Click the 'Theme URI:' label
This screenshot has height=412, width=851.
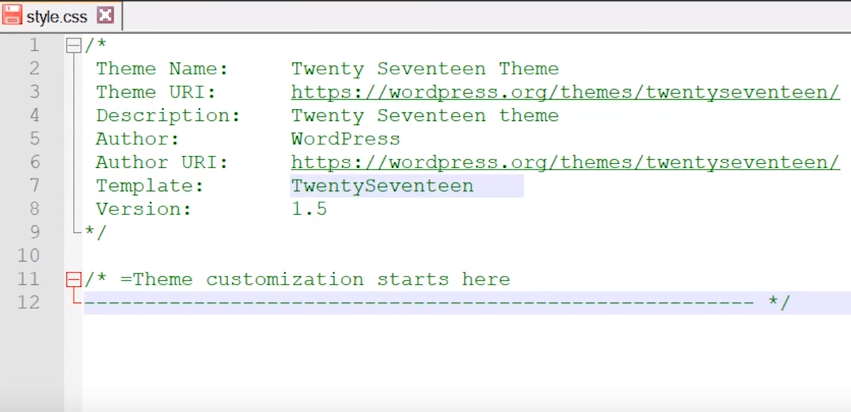click(156, 92)
